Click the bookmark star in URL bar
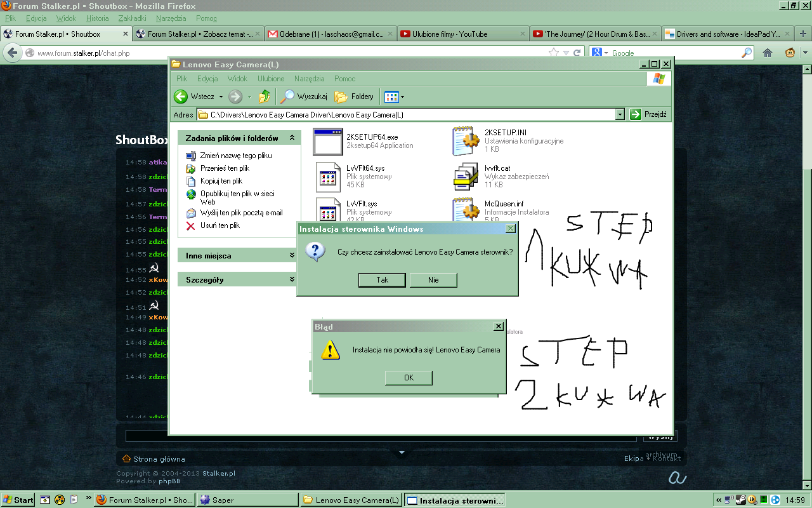 click(553, 53)
